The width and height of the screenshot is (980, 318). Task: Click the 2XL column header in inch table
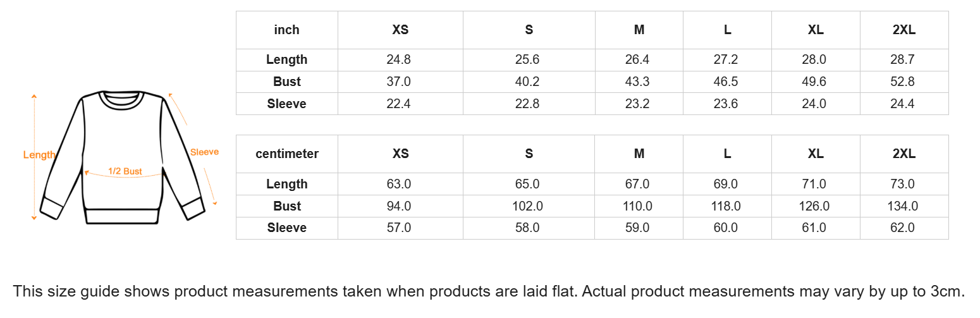click(x=904, y=30)
